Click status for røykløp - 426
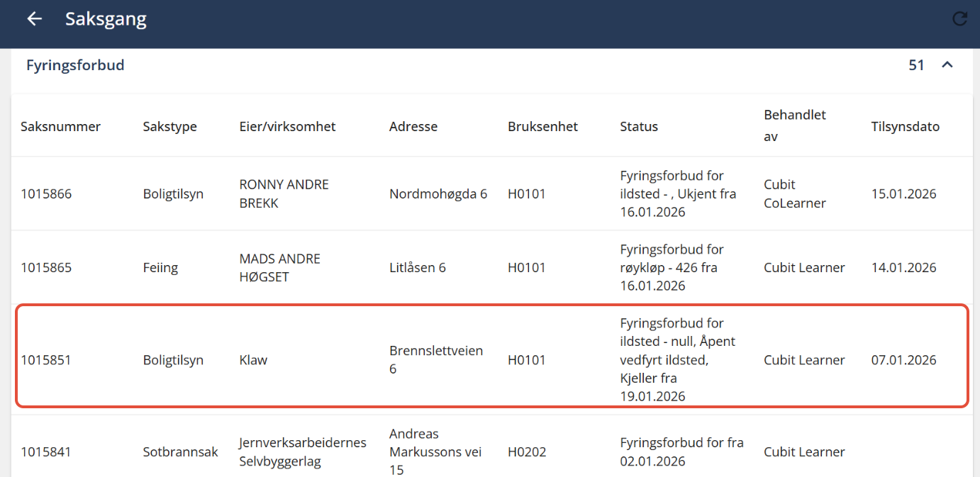 (x=672, y=268)
